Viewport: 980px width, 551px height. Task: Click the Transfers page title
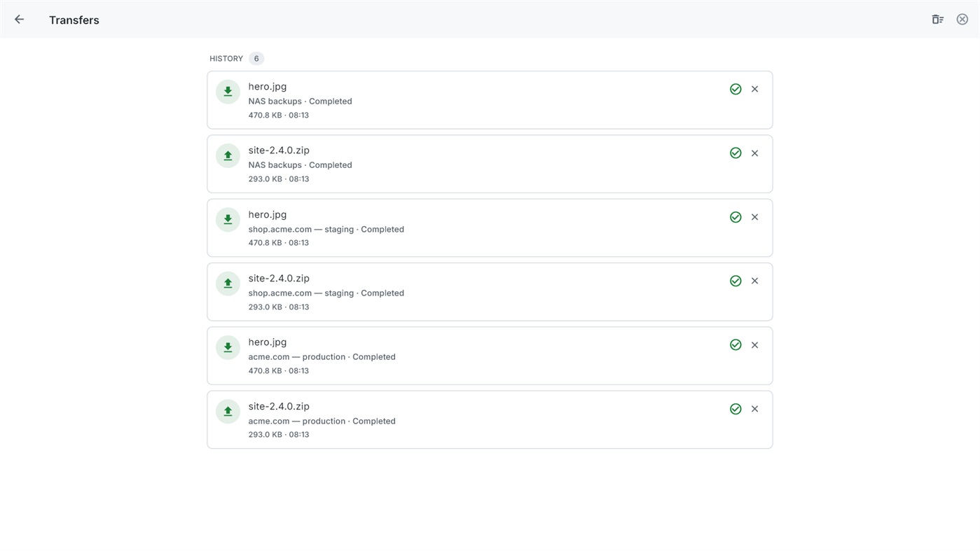(x=74, y=20)
